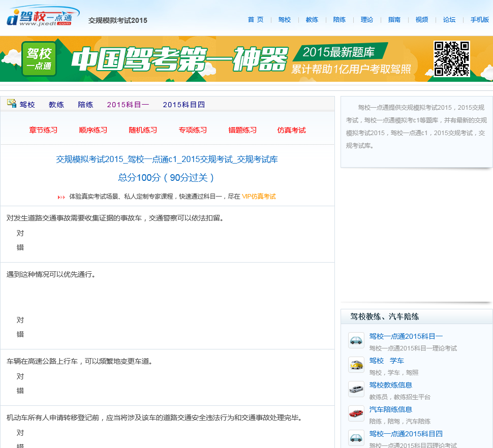Click the red arrows icon before 体验真实考试场景
Image resolution: width=493 pixels, height=448 pixels.
tap(61, 197)
